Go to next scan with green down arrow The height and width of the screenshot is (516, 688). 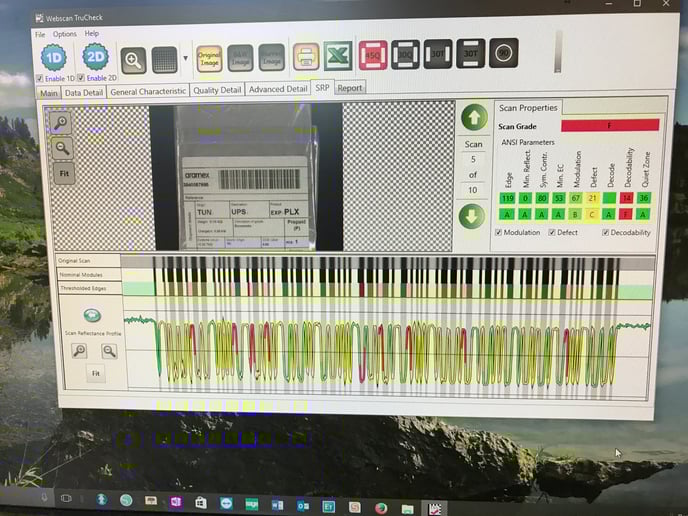click(x=473, y=217)
